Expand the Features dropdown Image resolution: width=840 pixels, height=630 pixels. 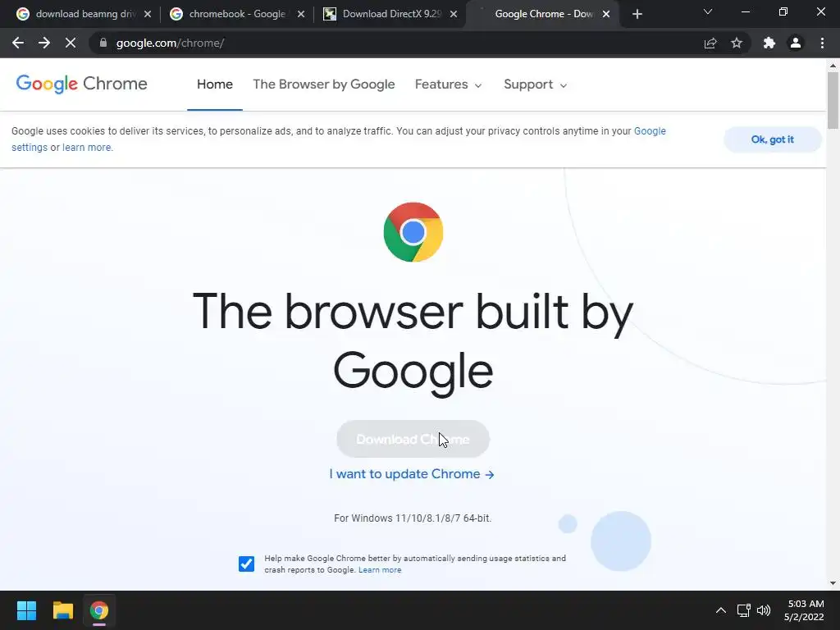(449, 84)
